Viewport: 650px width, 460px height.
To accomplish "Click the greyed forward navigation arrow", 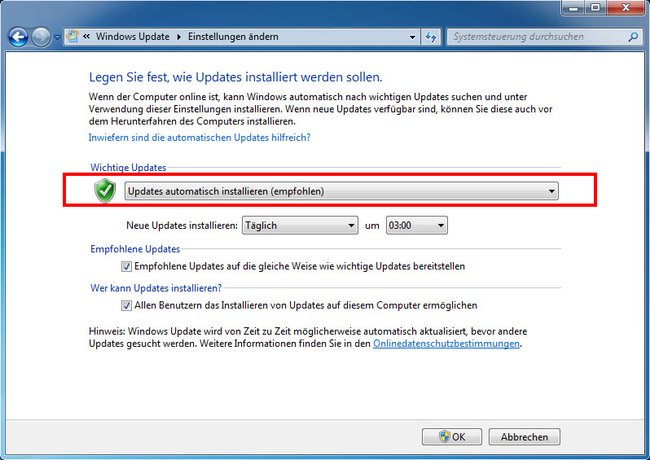I will 41,37.
